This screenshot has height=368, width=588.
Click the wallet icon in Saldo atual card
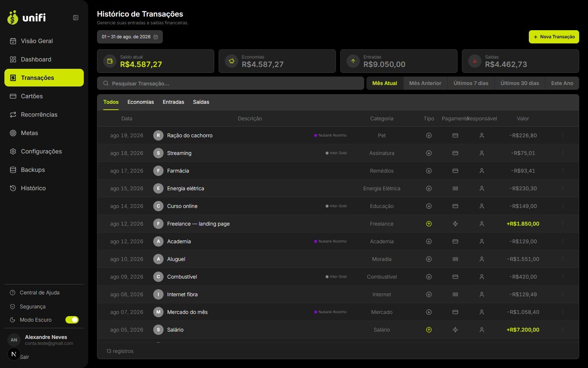pyautogui.click(x=110, y=61)
